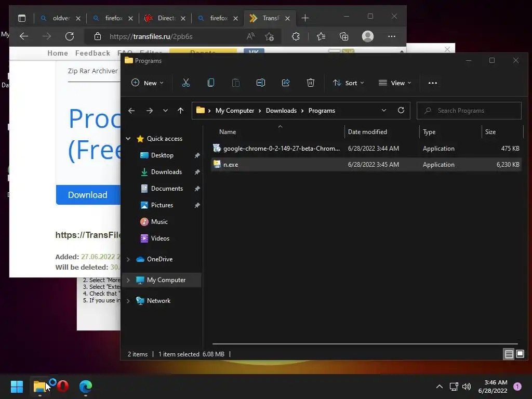Click the Share icon in Explorer toolbar
Image resolution: width=532 pixels, height=399 pixels.
(286, 83)
